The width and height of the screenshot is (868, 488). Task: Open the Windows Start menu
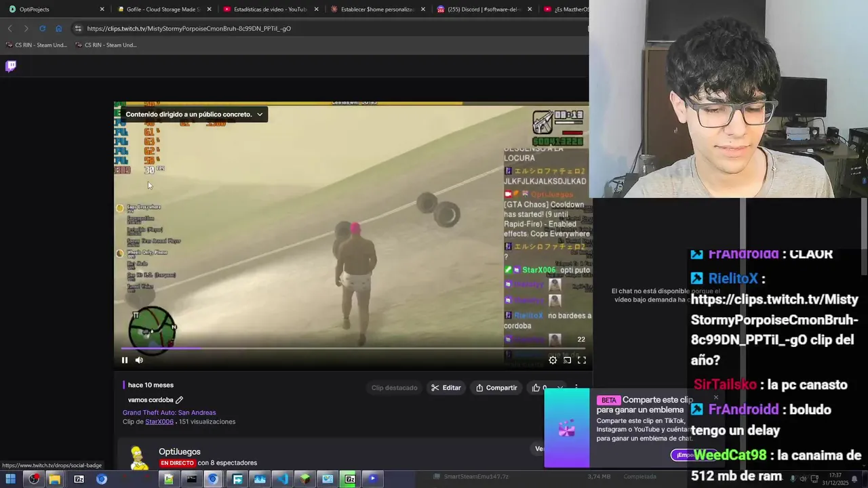pyautogui.click(x=11, y=479)
